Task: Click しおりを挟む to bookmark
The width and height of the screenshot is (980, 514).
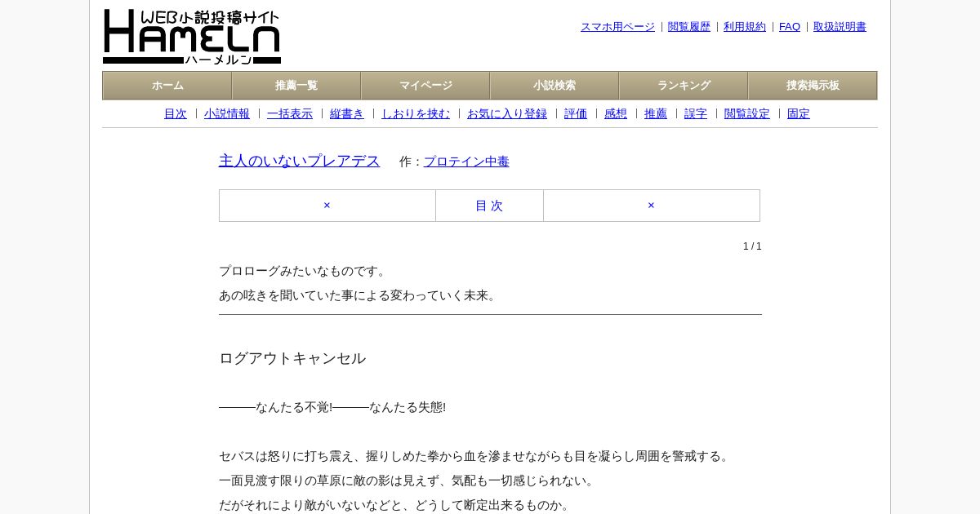Action: pyautogui.click(x=416, y=114)
